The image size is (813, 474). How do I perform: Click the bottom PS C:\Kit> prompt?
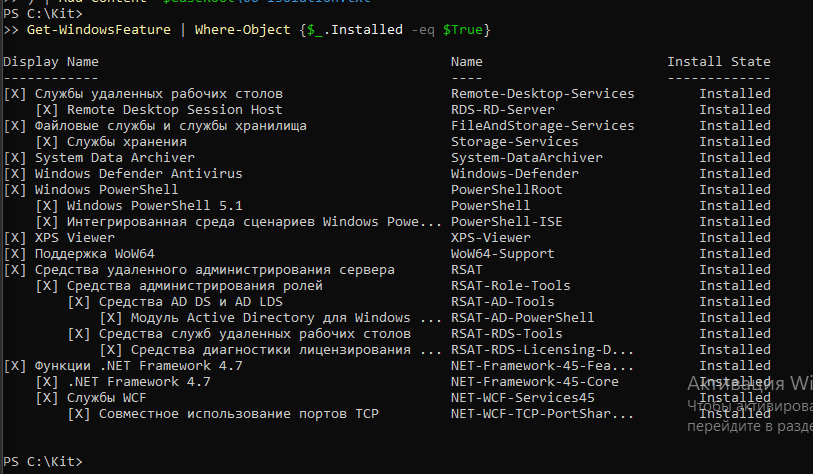coord(43,462)
